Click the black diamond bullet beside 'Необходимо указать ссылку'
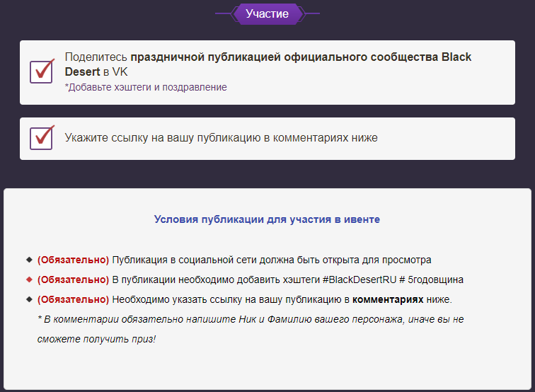535x392 pixels. tap(29, 299)
